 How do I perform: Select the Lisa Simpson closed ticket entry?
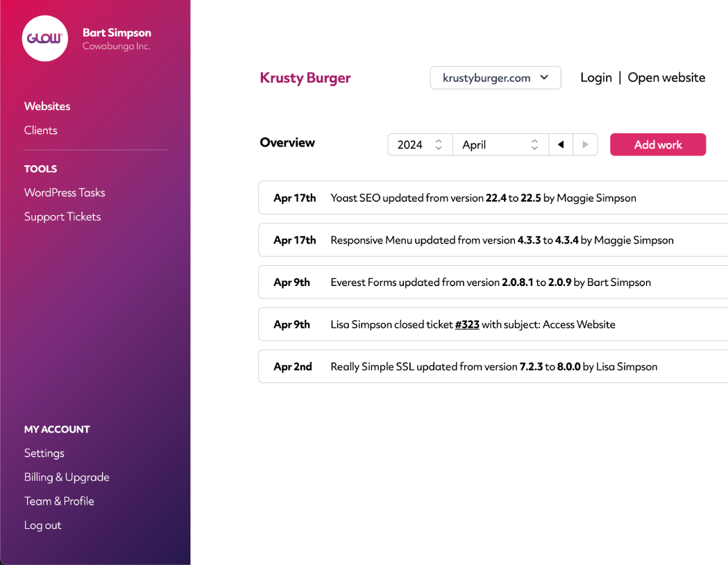(493, 325)
